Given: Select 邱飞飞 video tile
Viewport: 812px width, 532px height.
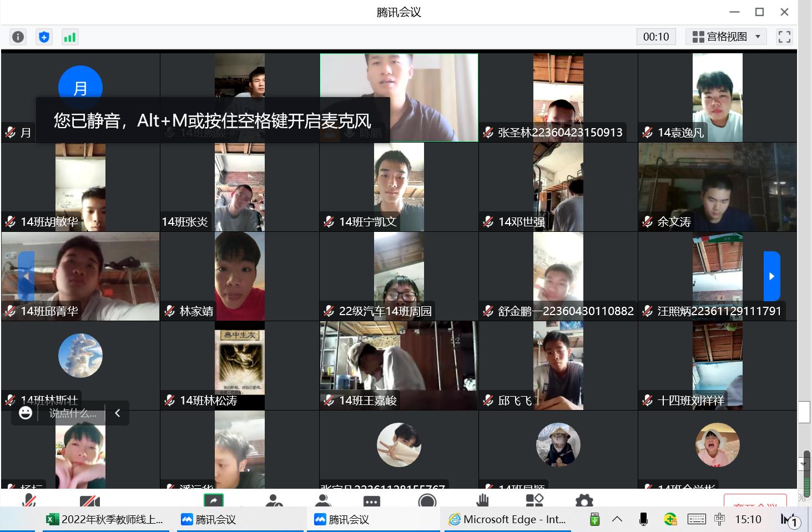Looking at the screenshot, I should pyautogui.click(x=558, y=366).
